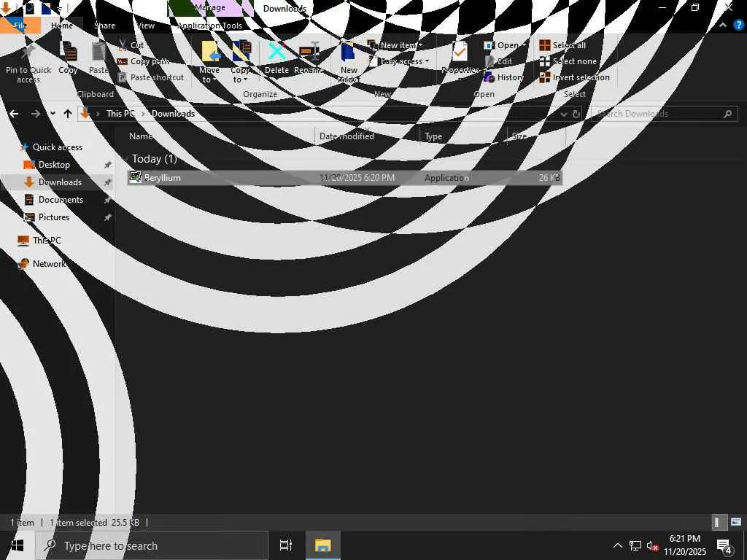
Task: Go back in navigation history
Action: pyautogui.click(x=14, y=113)
